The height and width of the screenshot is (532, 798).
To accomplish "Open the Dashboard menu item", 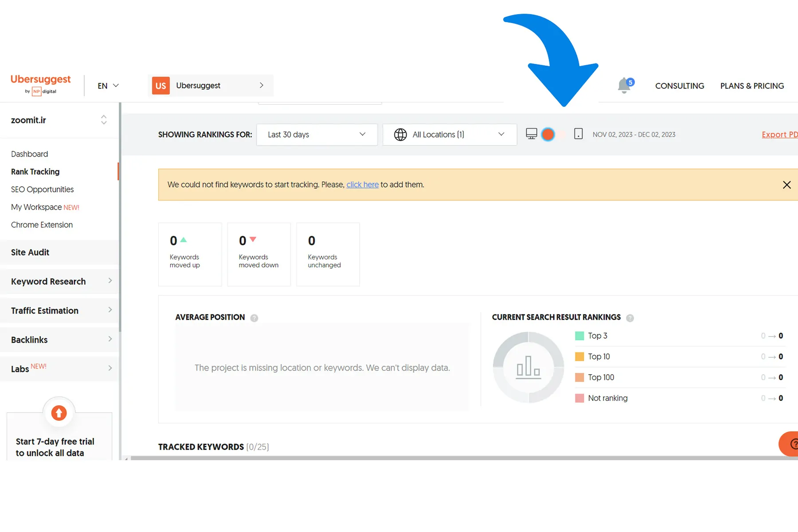I will click(29, 154).
